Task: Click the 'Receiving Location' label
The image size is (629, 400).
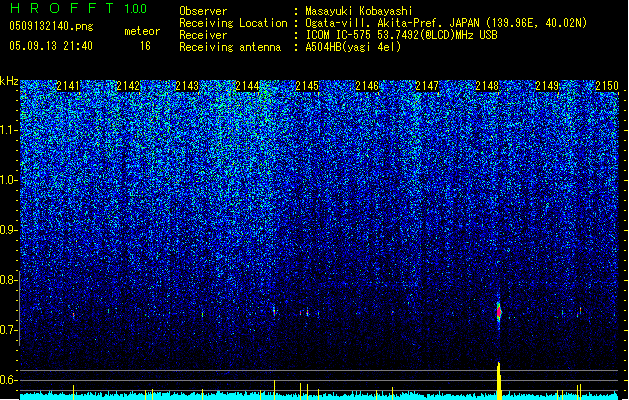Action: click(x=233, y=23)
